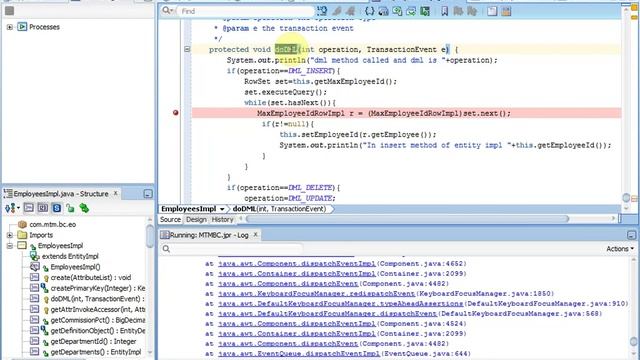Select getCommissionPct() in Structure tree

tap(98, 320)
